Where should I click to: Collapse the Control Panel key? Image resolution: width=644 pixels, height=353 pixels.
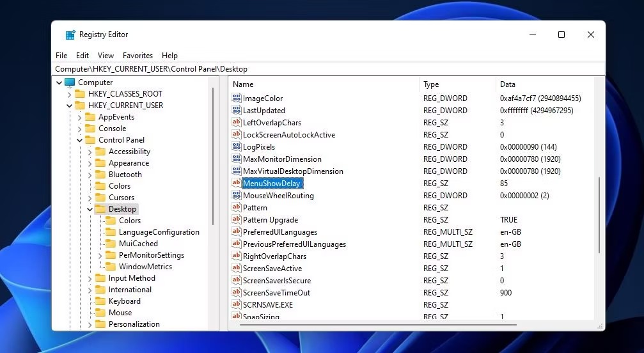pyautogui.click(x=80, y=140)
